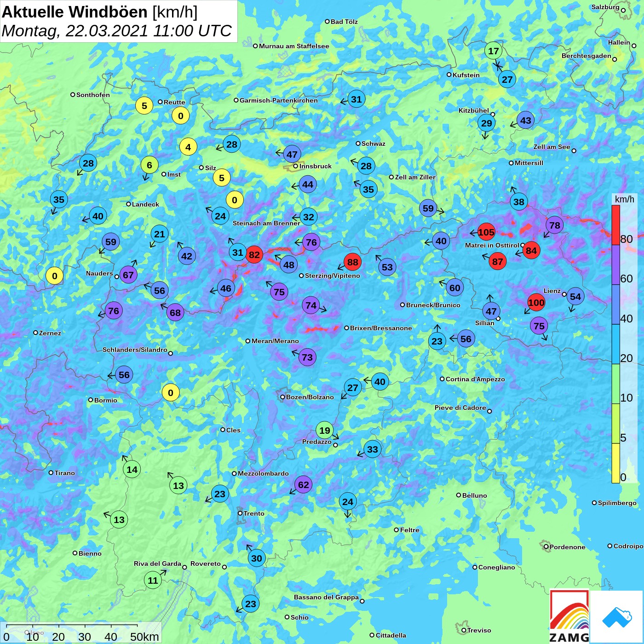Image resolution: width=644 pixels, height=644 pixels.
Task: Click the purple 68 gust marker
Action: pyautogui.click(x=175, y=313)
